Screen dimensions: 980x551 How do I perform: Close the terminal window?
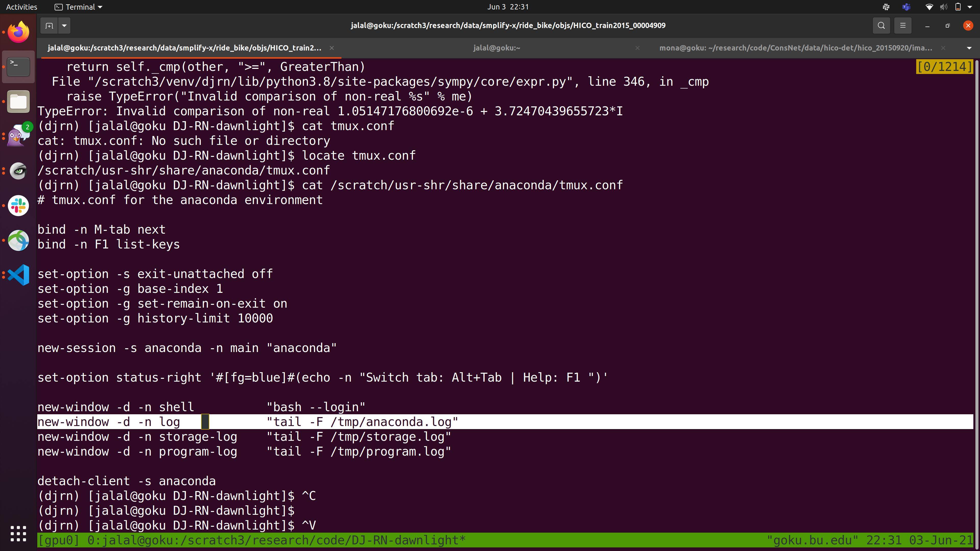pos(968,26)
